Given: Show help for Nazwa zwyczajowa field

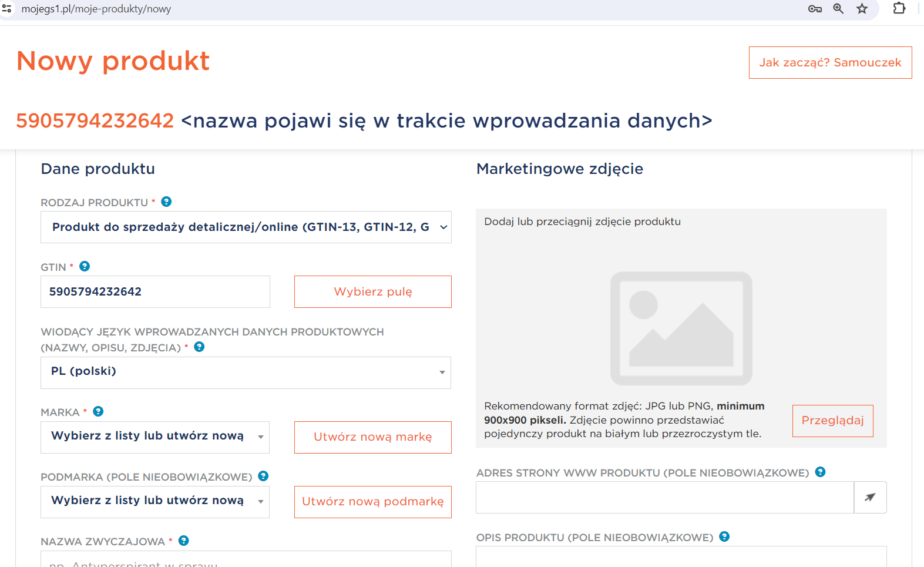Looking at the screenshot, I should [183, 541].
